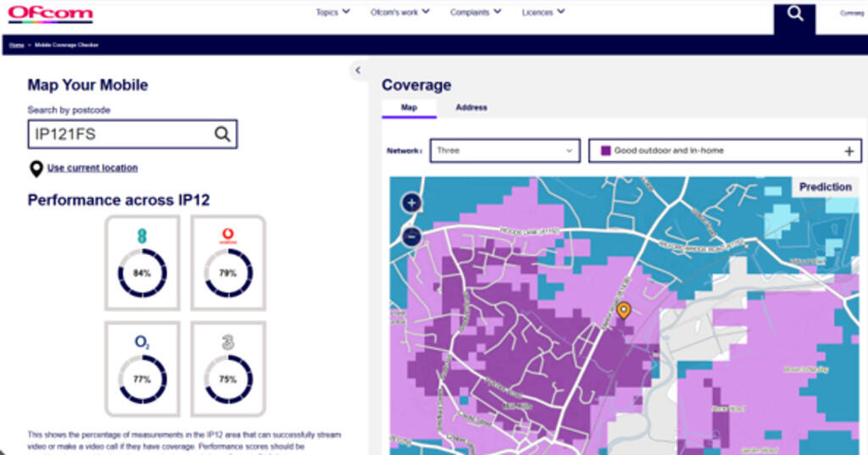868x455 pixels.
Task: Zoom out on the coverage map
Action: 411,236
